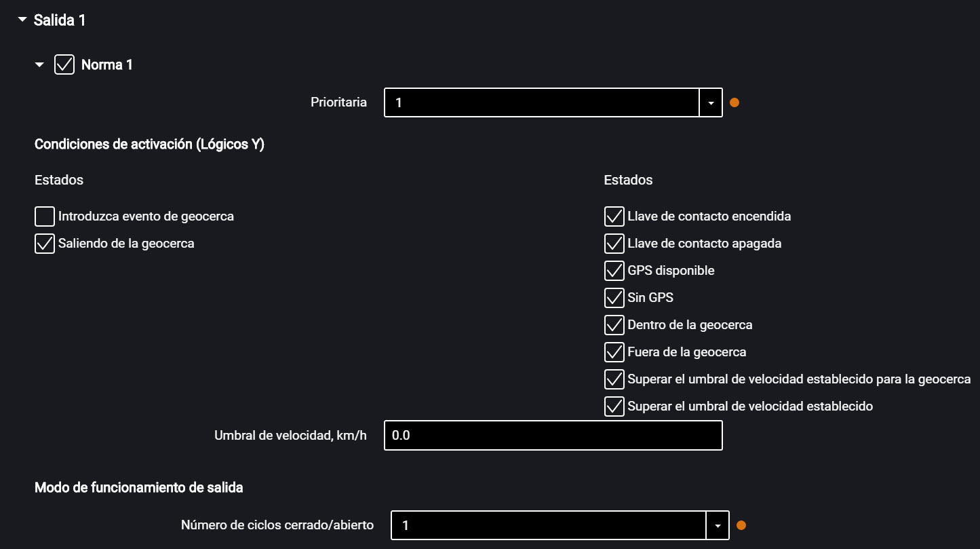This screenshot has width=980, height=549.
Task: Click in the Umbral de velocidad field
Action: pos(553,435)
